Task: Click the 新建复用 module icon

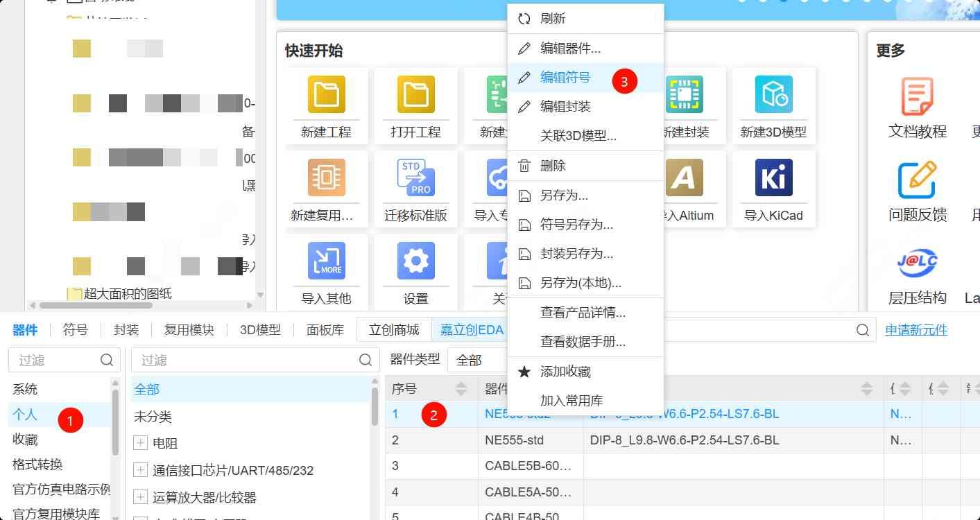Action: [326, 177]
